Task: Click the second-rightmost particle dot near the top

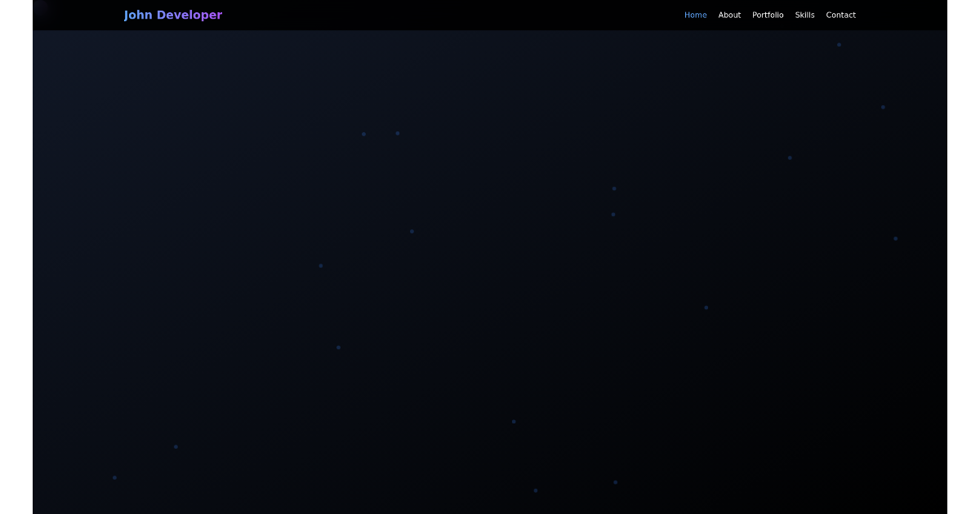Action: pos(883,107)
